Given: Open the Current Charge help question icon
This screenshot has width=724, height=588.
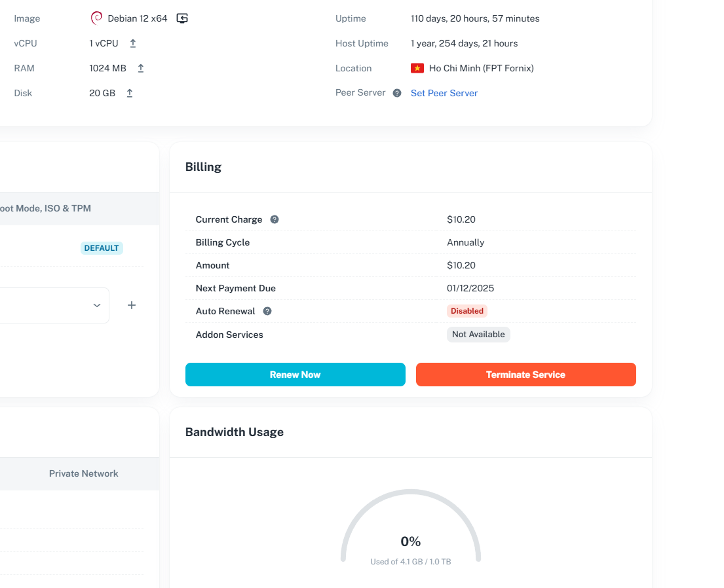Looking at the screenshot, I should [x=275, y=220].
